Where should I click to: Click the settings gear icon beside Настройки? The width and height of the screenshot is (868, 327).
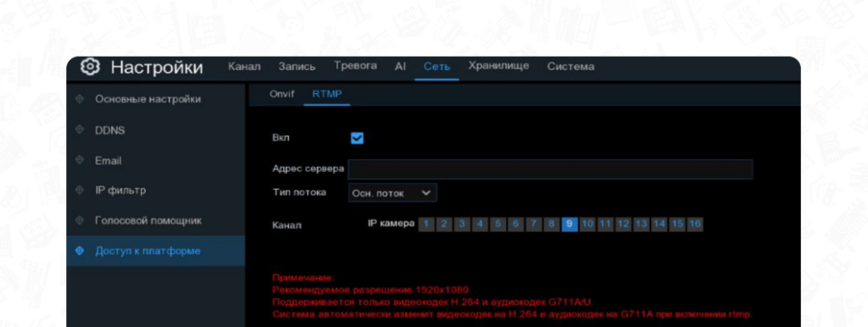click(x=90, y=66)
